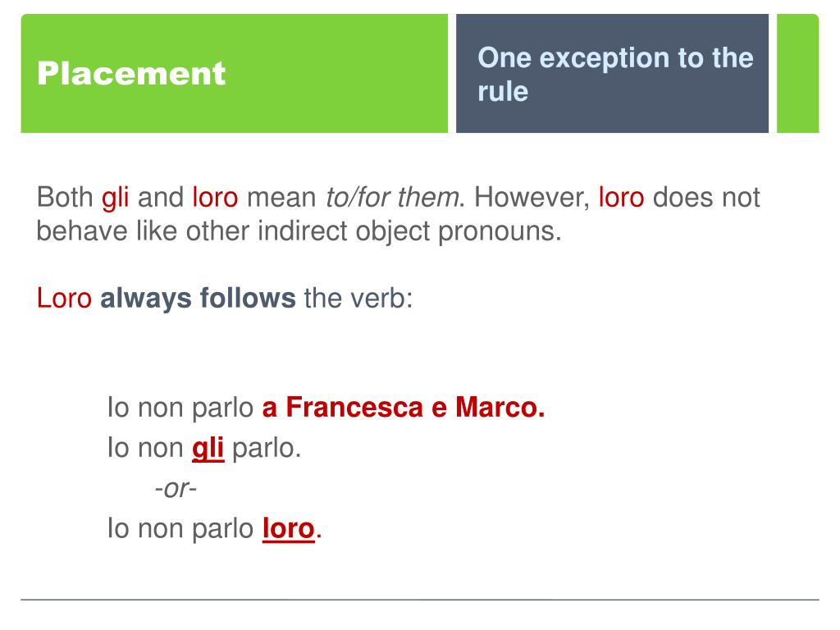Click the text 'the verb:'

click(x=358, y=298)
